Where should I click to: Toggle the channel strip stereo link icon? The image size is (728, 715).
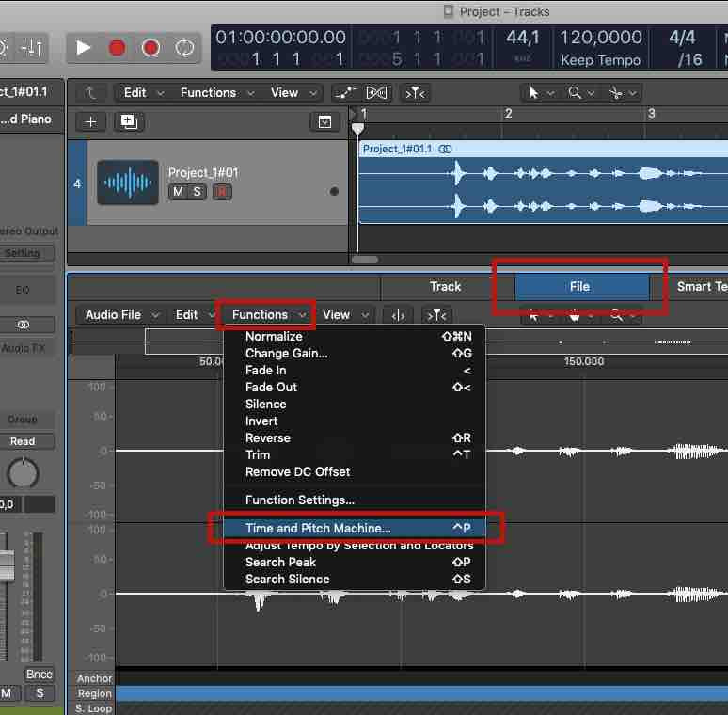click(24, 325)
